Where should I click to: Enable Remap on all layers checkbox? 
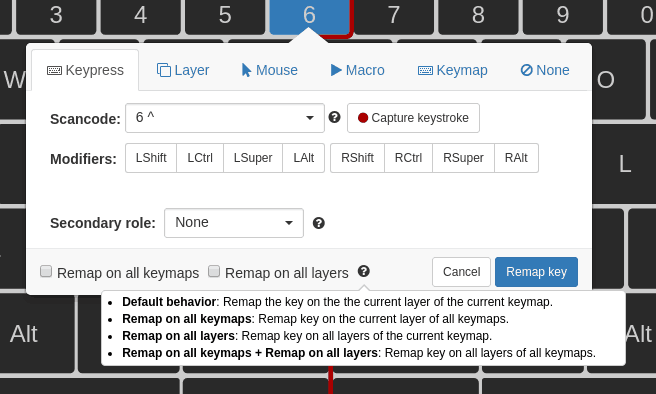click(x=214, y=271)
